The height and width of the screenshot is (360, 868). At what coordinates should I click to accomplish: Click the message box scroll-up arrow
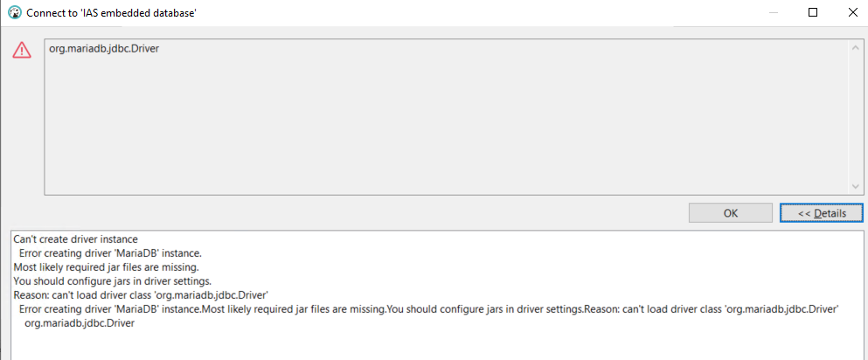(855, 48)
